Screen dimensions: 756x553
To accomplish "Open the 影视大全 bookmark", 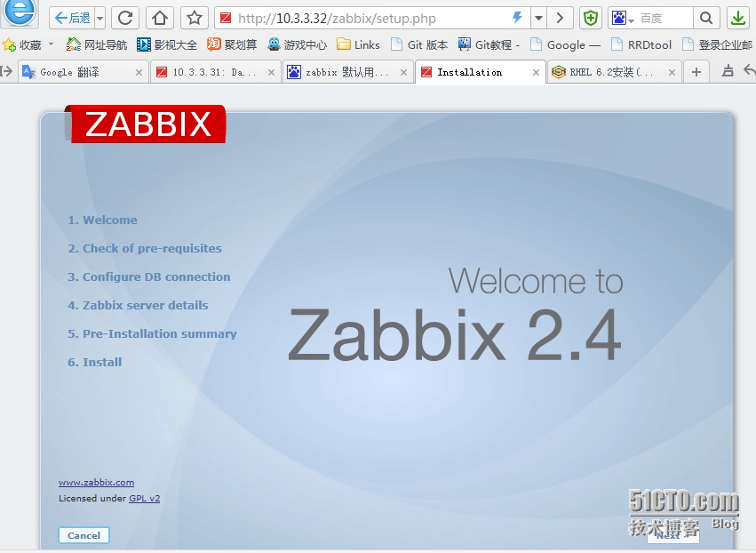I will pos(167,44).
